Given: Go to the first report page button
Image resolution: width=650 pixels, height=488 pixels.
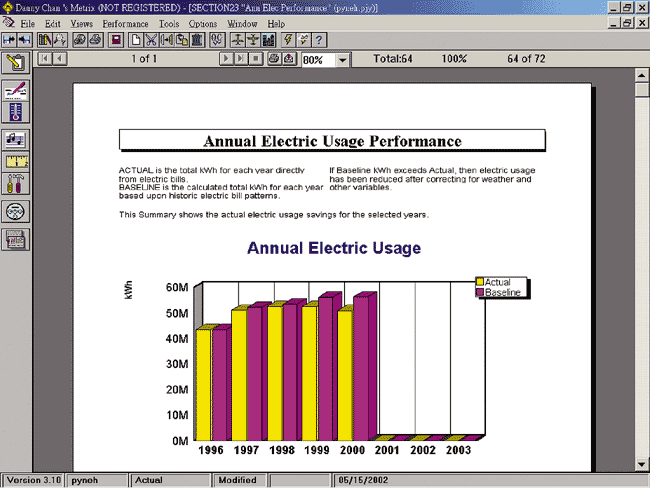Looking at the screenshot, I should [44, 60].
